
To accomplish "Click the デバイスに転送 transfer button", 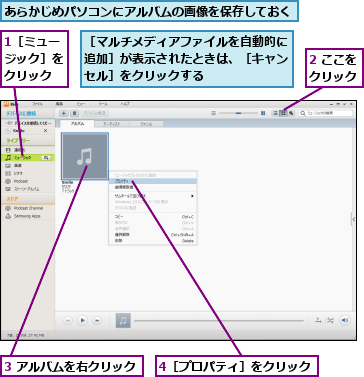I will (x=95, y=113).
